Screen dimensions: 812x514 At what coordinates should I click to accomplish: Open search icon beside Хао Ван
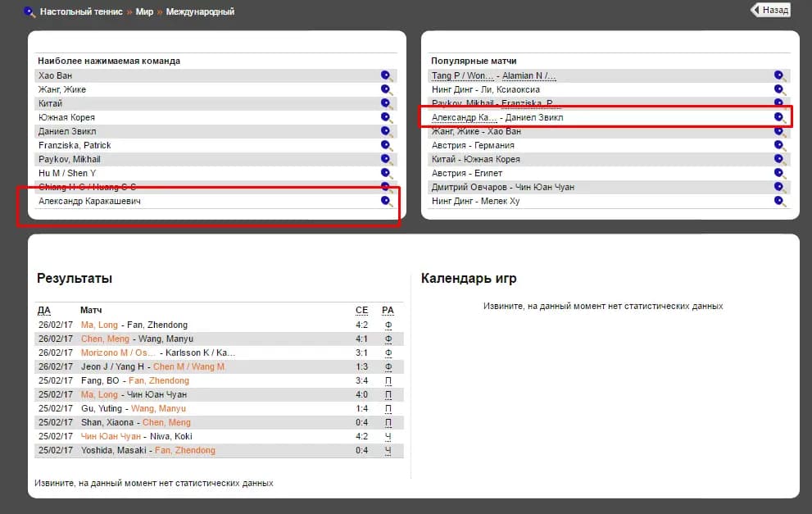(386, 75)
